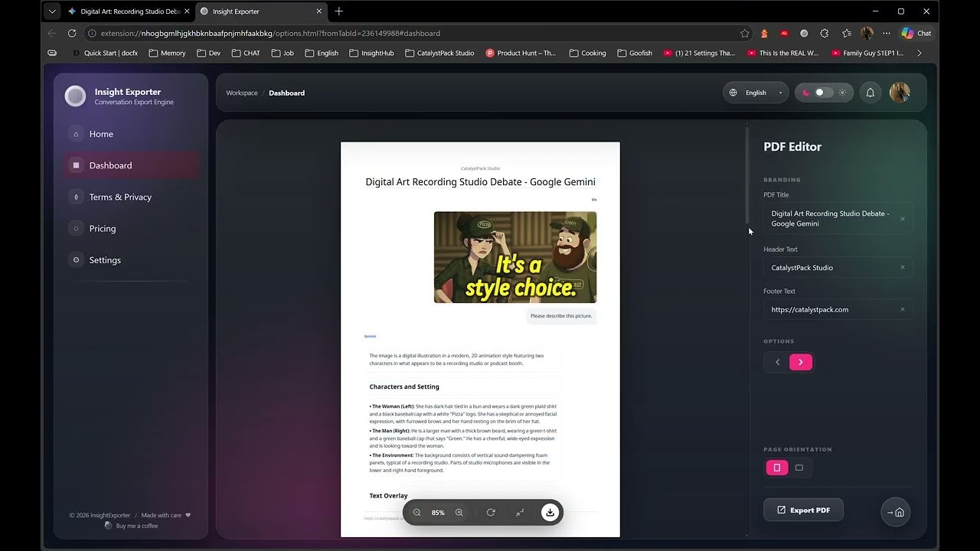Screen dimensions: 980x551
Task: Click the cartoon image in preview
Action: pos(515,257)
